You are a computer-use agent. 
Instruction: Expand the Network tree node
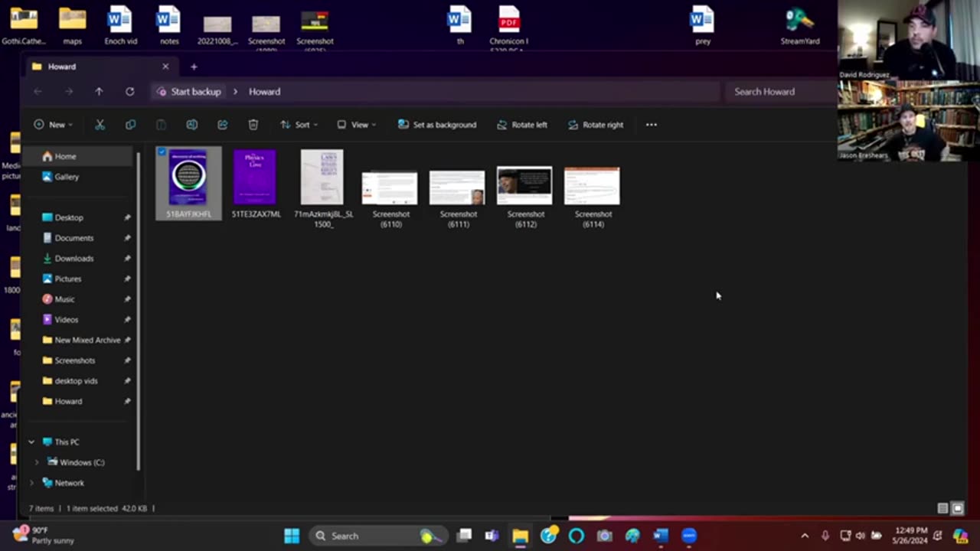[x=31, y=483]
